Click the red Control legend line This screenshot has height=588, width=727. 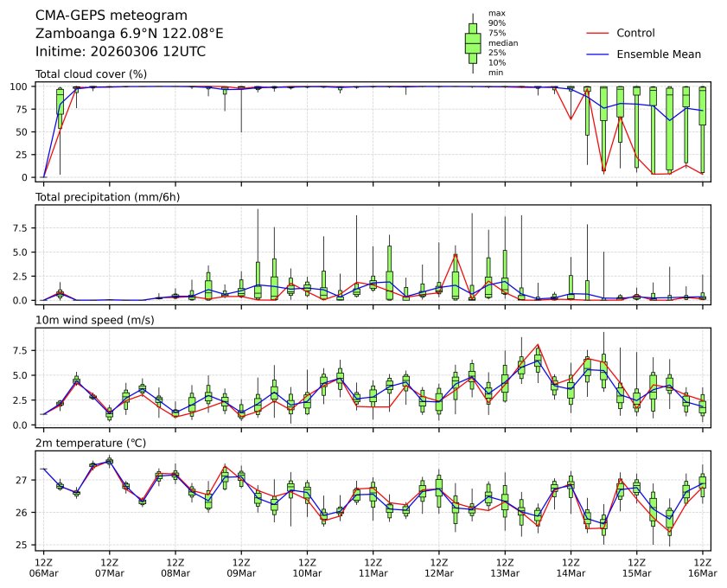point(597,33)
